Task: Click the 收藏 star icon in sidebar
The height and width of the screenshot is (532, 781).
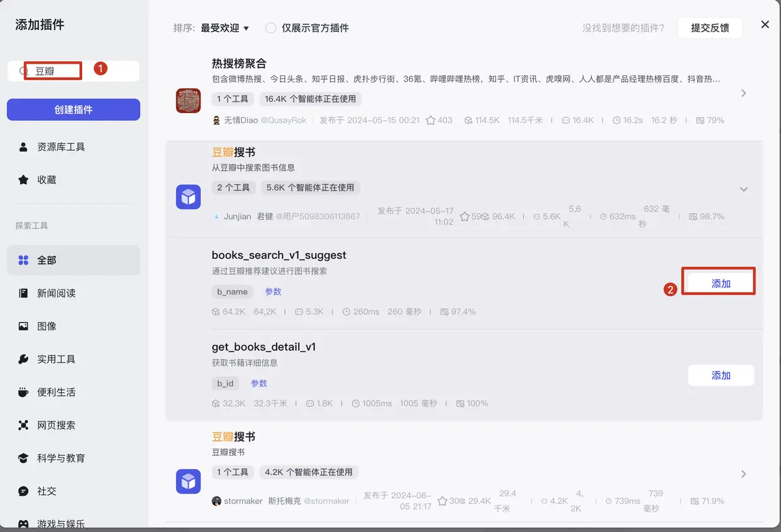Action: pos(23,180)
